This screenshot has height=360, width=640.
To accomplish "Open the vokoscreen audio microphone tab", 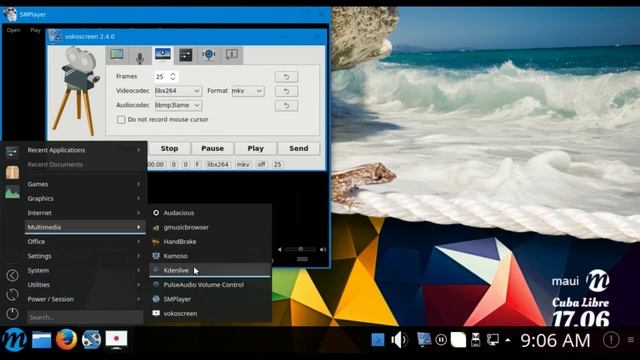I will pos(140,56).
